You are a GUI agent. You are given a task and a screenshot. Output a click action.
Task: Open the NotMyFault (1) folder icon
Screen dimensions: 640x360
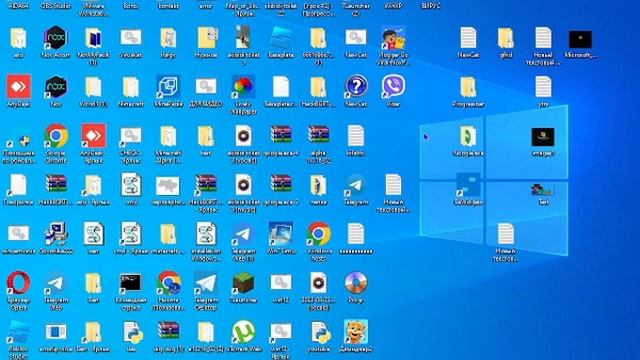point(93,38)
